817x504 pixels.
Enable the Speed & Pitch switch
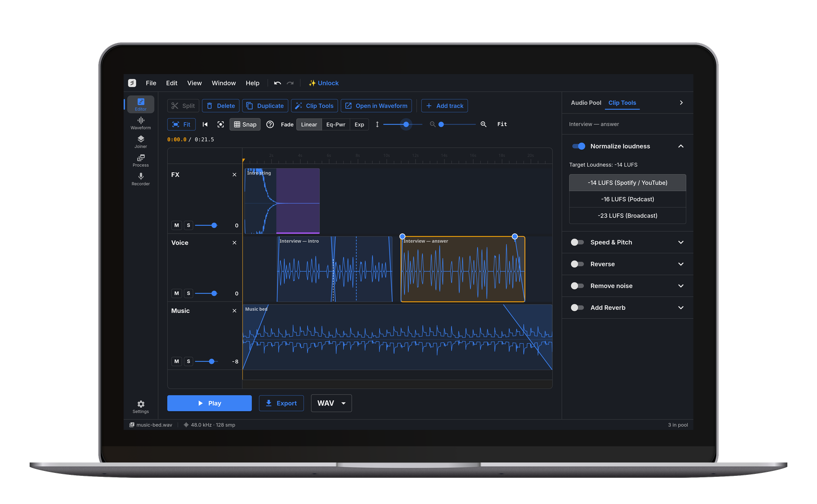click(x=577, y=242)
